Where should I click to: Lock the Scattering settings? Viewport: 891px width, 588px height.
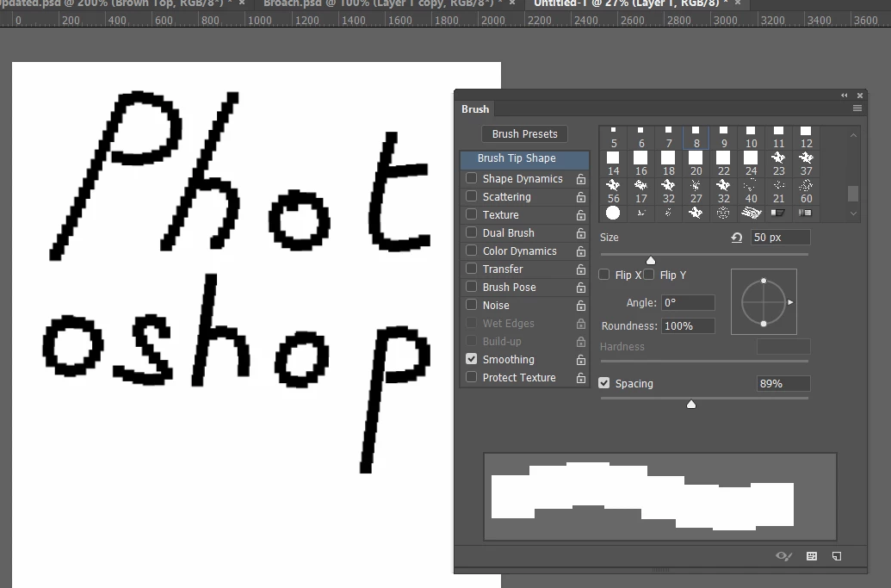pos(581,197)
